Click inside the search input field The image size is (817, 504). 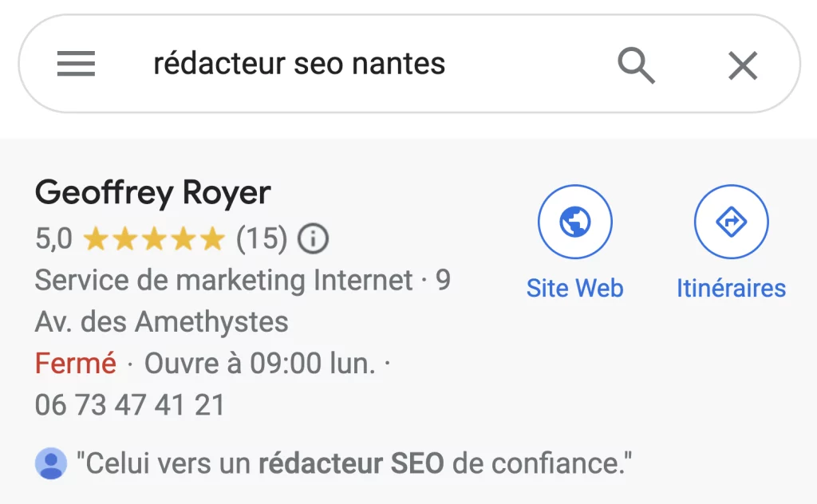click(299, 64)
